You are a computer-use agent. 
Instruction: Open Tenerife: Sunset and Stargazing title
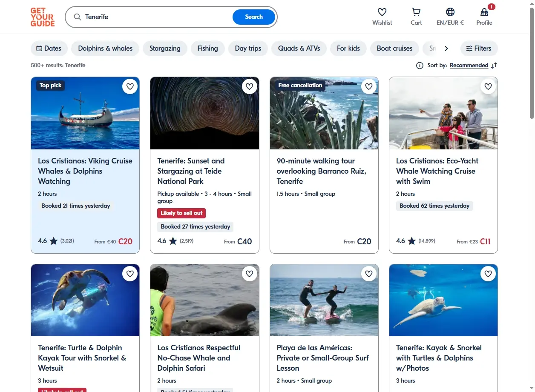[x=191, y=171]
